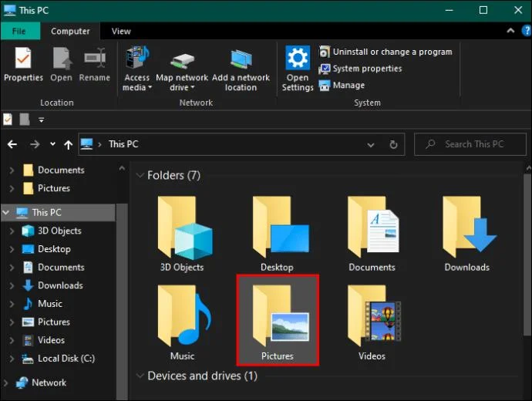Select Desktop in sidebar tree
Image resolution: width=532 pixels, height=401 pixels.
pyautogui.click(x=46, y=249)
